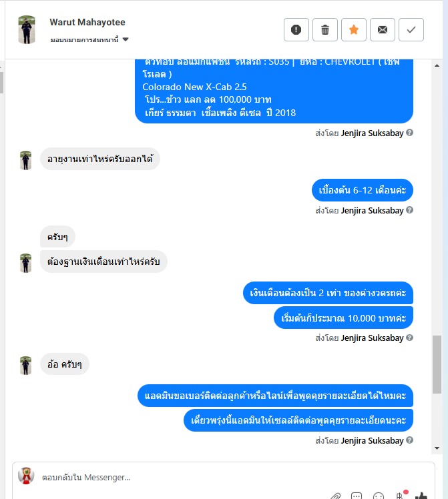Viewport: 448px width, 499px height.
Task: Click help icon beside first Jenjira Suksabay label
Action: (x=409, y=132)
